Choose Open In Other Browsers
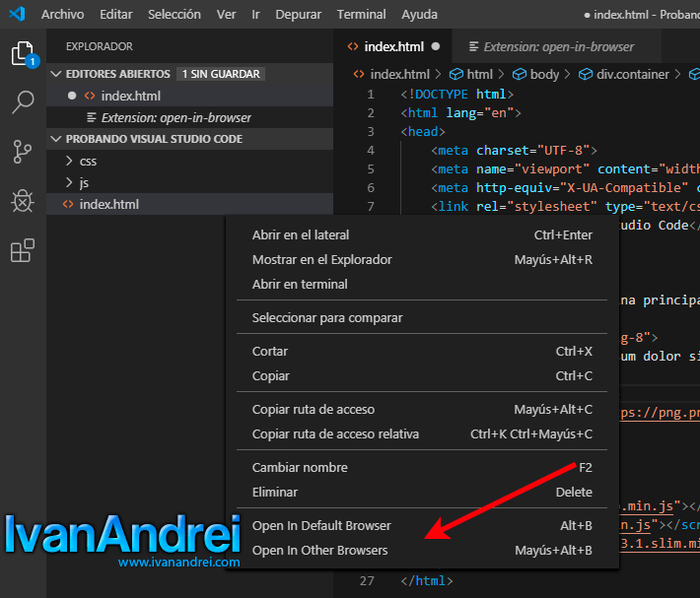Image resolution: width=700 pixels, height=598 pixels. pyautogui.click(x=422, y=550)
